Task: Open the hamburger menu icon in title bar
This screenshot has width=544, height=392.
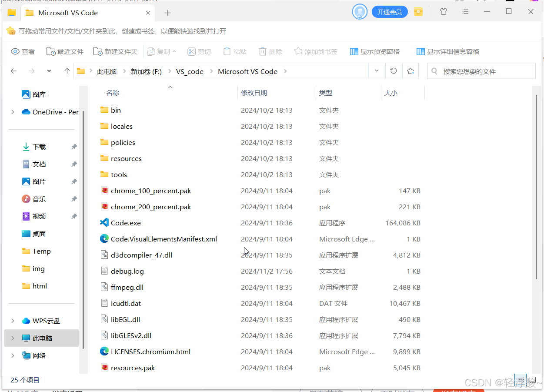Action: pyautogui.click(x=466, y=12)
